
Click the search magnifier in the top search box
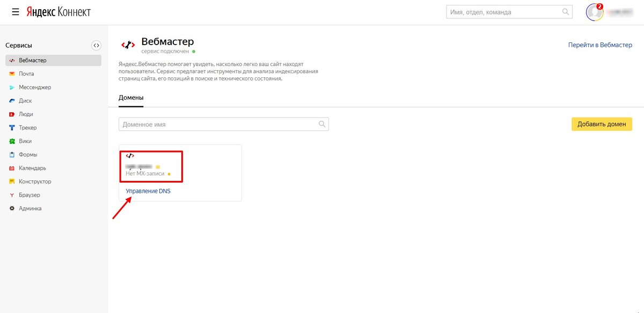[566, 12]
